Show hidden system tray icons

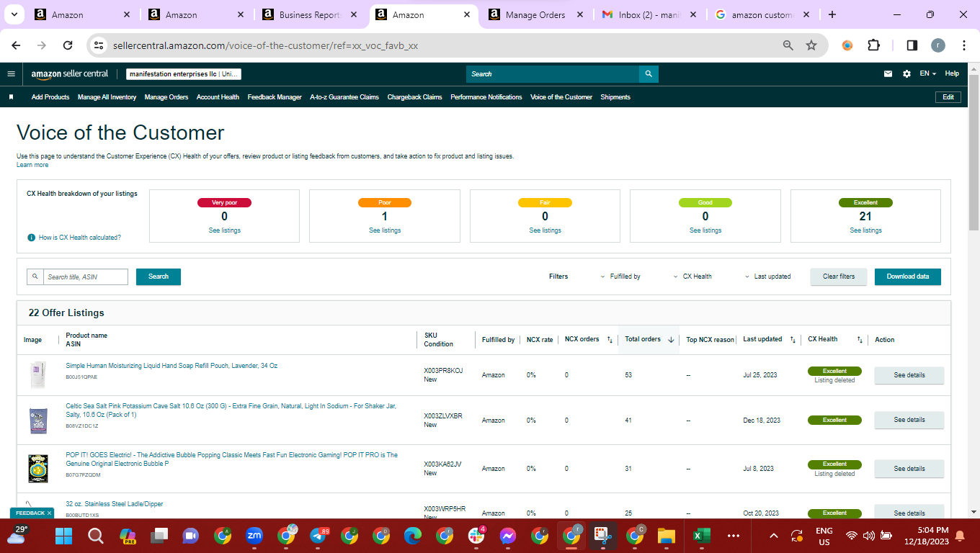(x=774, y=536)
